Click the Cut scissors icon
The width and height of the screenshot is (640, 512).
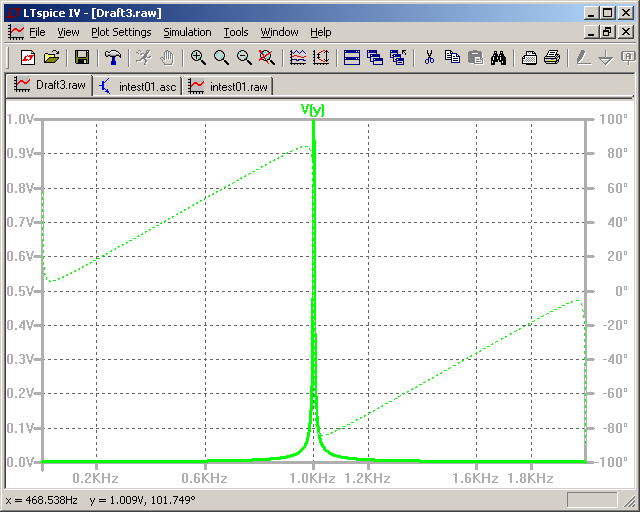(429, 58)
